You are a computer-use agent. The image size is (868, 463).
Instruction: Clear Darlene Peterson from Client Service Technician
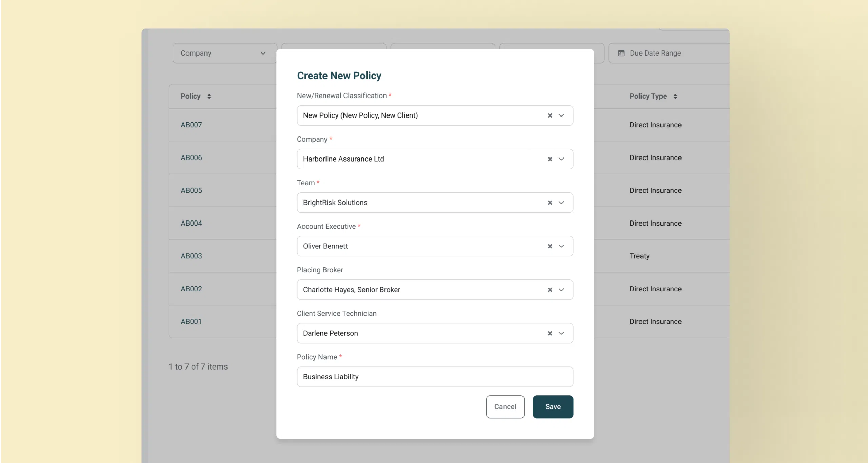click(x=549, y=333)
